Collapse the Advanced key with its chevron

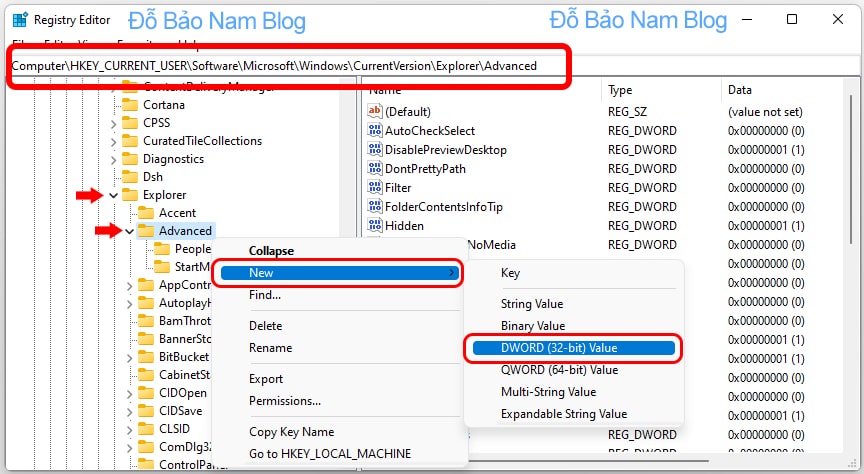pos(129,231)
